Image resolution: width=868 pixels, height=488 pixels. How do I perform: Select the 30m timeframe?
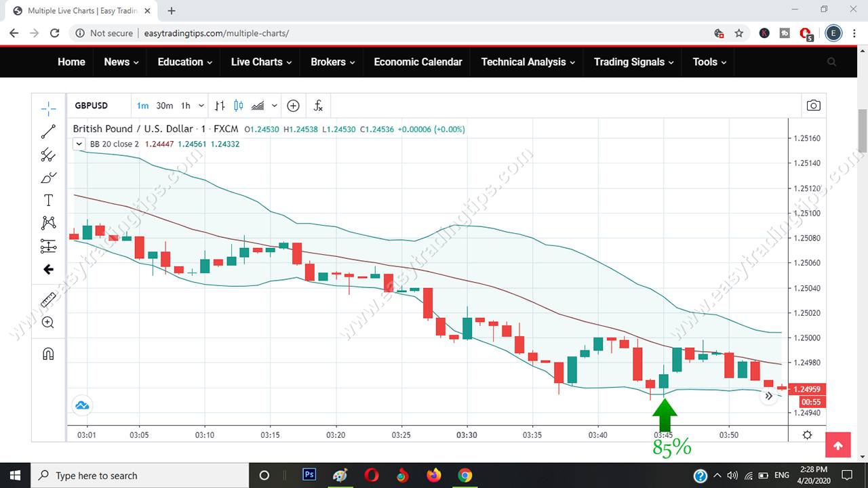pos(165,105)
